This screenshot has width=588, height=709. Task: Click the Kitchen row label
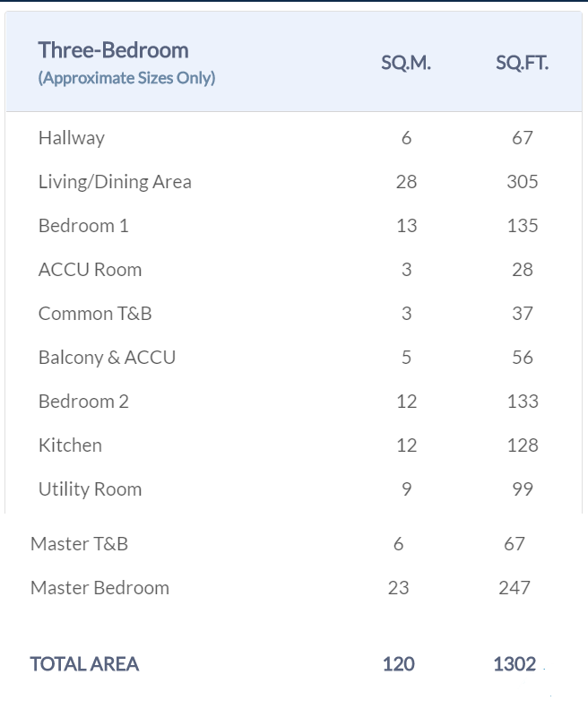[70, 445]
